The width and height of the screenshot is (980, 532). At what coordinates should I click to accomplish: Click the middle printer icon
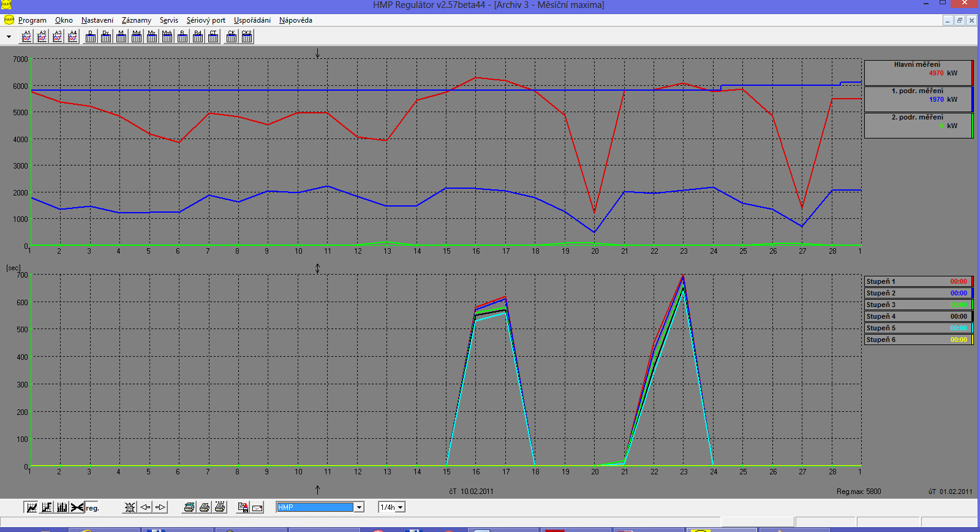205,507
